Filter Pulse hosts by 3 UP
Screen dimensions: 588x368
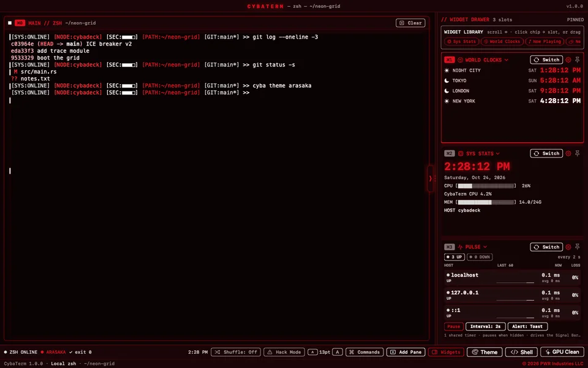pos(454,257)
